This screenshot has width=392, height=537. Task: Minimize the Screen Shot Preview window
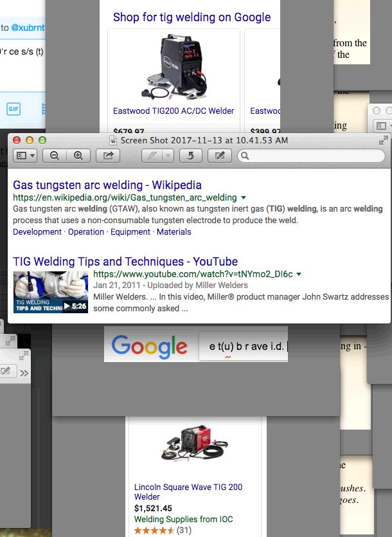(30, 140)
